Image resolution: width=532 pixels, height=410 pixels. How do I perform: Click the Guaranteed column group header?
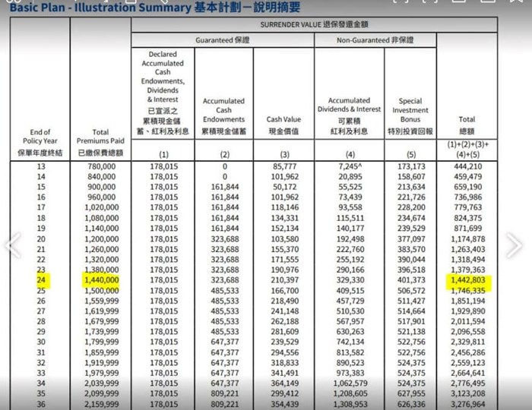(x=223, y=39)
